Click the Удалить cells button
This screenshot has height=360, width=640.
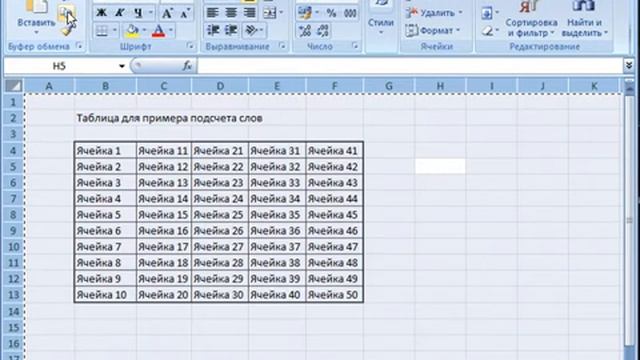point(434,13)
